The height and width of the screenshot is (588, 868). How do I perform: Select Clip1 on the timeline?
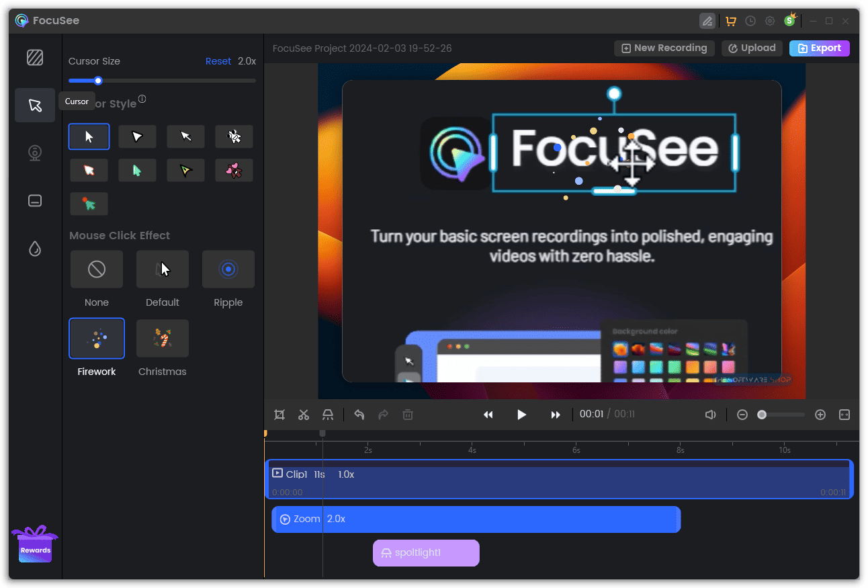(559, 479)
